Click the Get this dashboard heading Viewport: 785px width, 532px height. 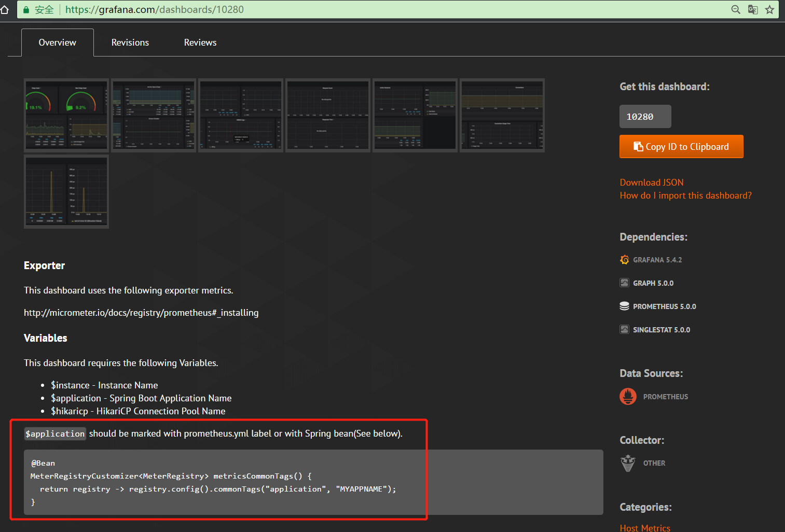[665, 87]
